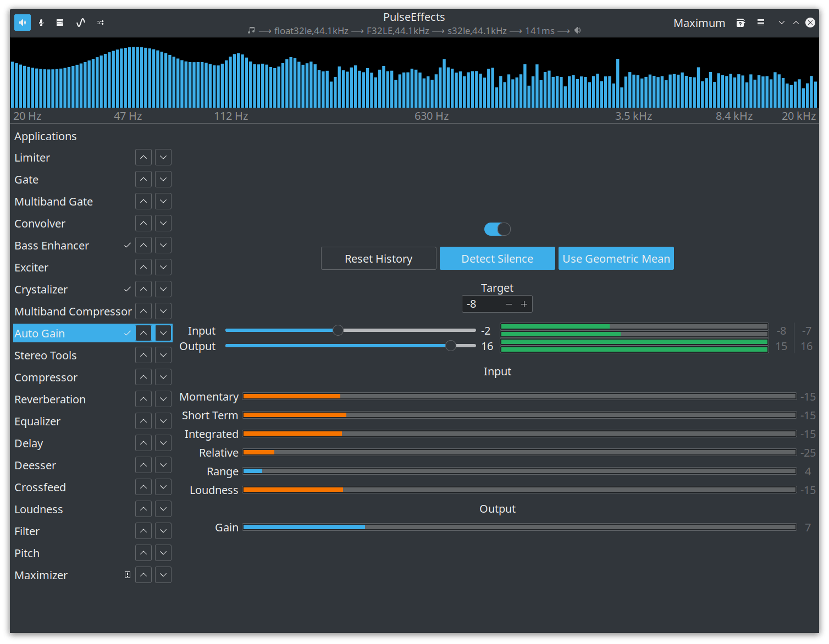Open the PulseAudio server information page
The height and width of the screenshot is (644, 829).
coord(60,23)
